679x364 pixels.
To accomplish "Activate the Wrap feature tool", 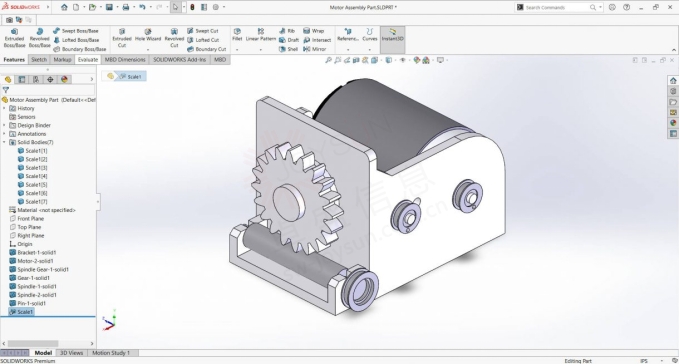I will (x=314, y=31).
